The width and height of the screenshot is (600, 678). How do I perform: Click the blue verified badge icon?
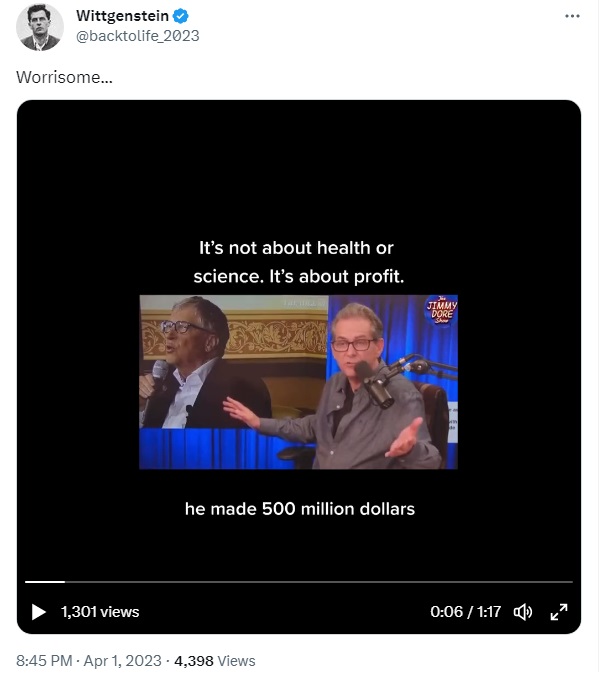[x=181, y=16]
